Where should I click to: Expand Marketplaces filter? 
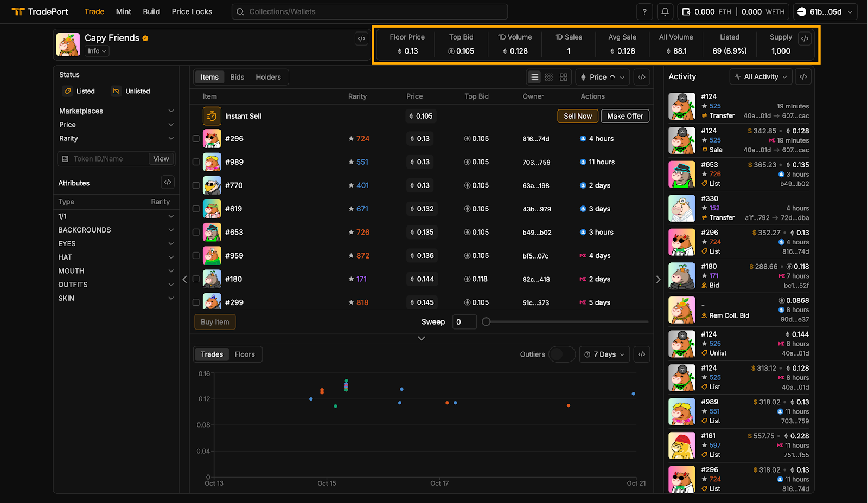point(117,111)
